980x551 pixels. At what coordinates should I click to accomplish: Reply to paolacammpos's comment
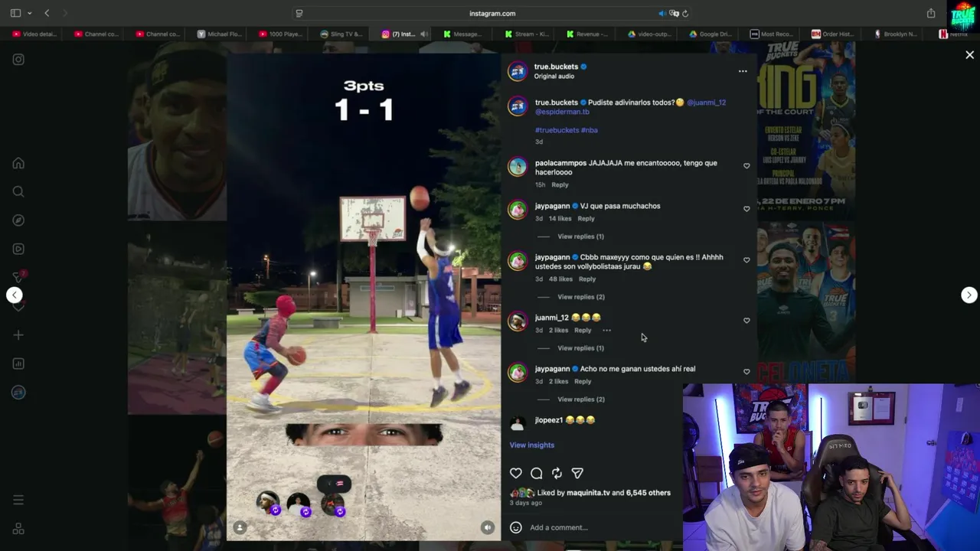560,185
